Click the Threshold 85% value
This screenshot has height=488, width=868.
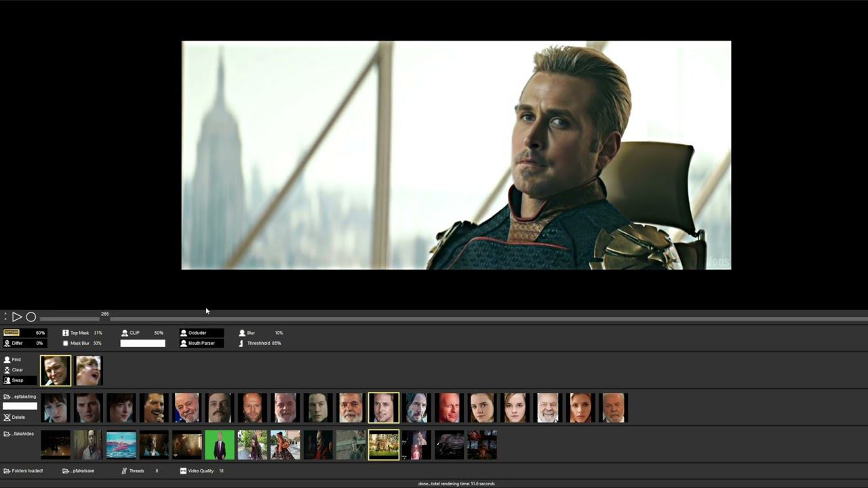277,343
